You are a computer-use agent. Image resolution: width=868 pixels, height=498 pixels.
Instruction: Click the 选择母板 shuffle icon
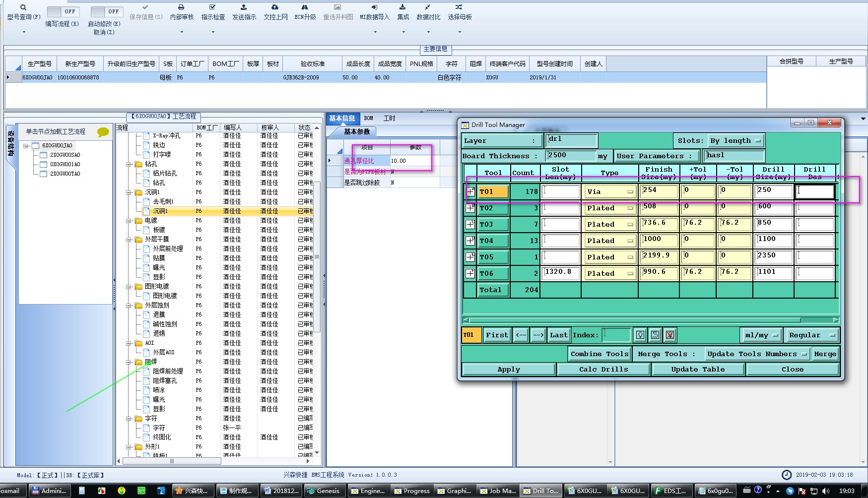(x=459, y=7)
